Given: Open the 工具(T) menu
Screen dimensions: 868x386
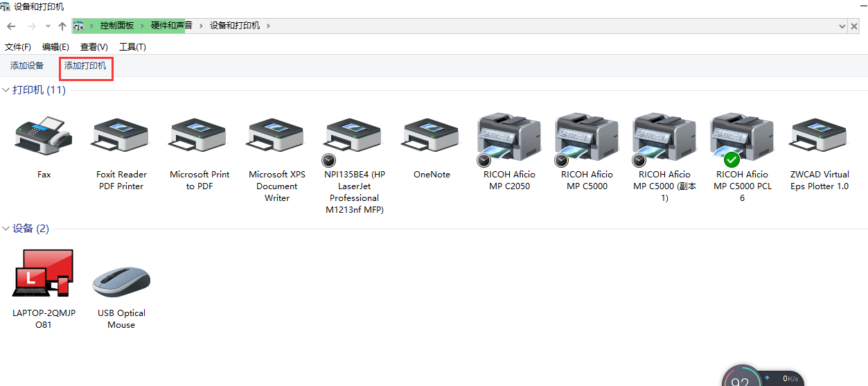Looking at the screenshot, I should point(132,47).
